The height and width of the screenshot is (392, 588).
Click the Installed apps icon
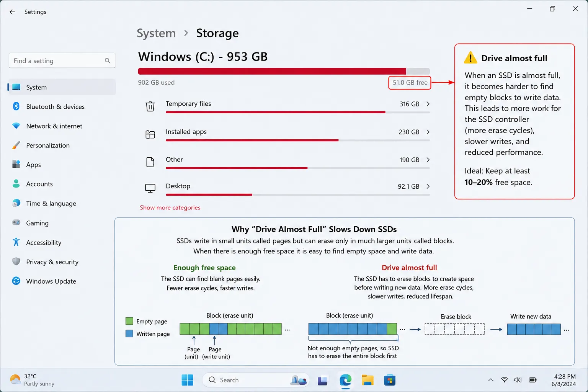tap(150, 134)
